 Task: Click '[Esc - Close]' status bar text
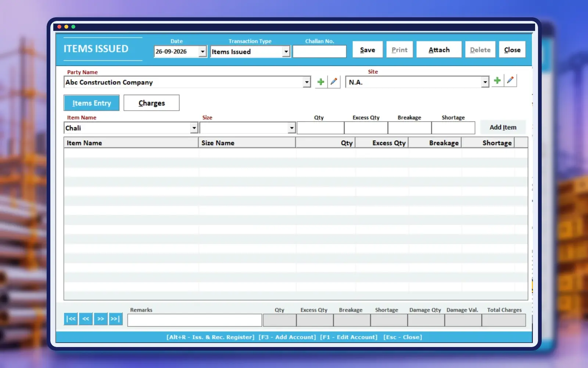coord(403,337)
